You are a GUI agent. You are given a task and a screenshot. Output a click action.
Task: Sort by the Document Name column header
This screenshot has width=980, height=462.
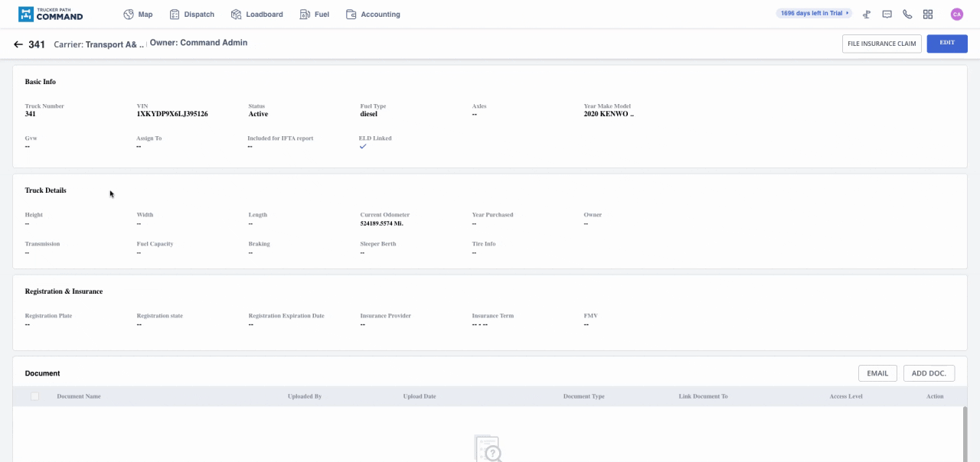(79, 396)
